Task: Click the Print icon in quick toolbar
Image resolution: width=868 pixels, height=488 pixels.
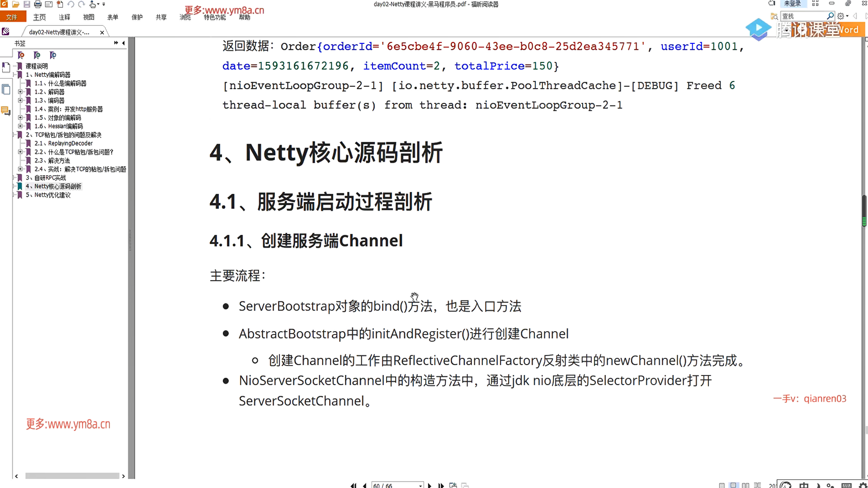Action: point(38,4)
